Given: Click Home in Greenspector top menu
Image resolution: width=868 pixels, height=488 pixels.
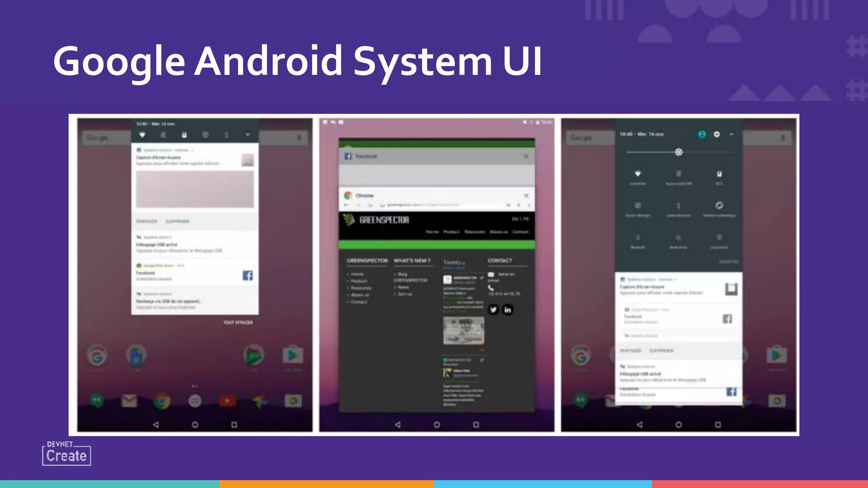Looking at the screenshot, I should [x=432, y=232].
